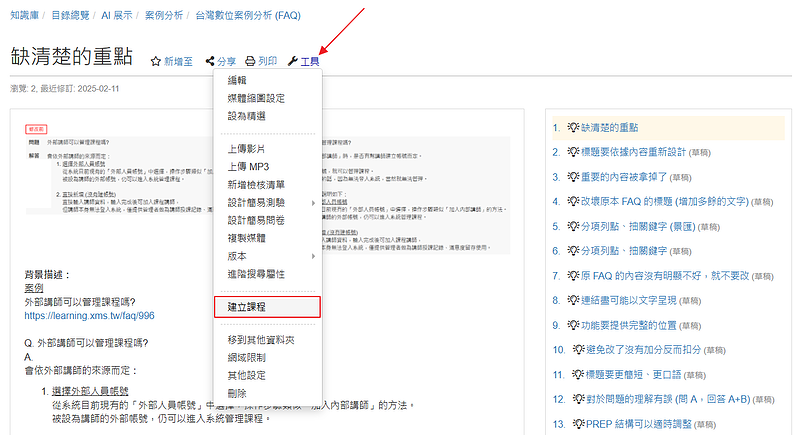The height and width of the screenshot is (435, 800).
Task: Click 複製媒體 in the tools menu
Action: [246, 239]
